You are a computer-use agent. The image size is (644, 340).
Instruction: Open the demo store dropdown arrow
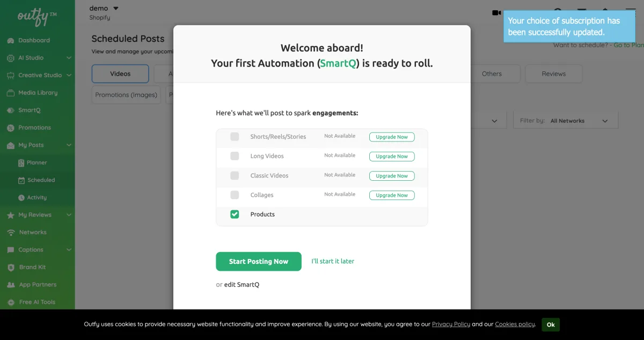tap(116, 9)
